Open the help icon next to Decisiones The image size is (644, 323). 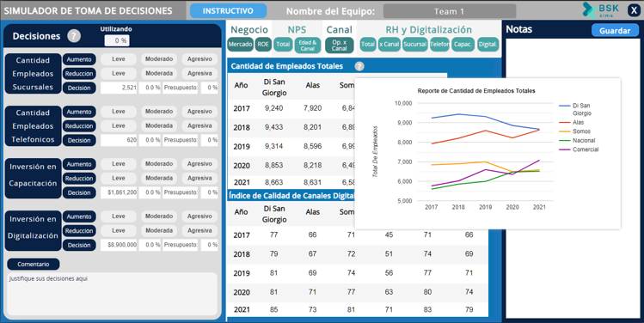click(x=74, y=36)
